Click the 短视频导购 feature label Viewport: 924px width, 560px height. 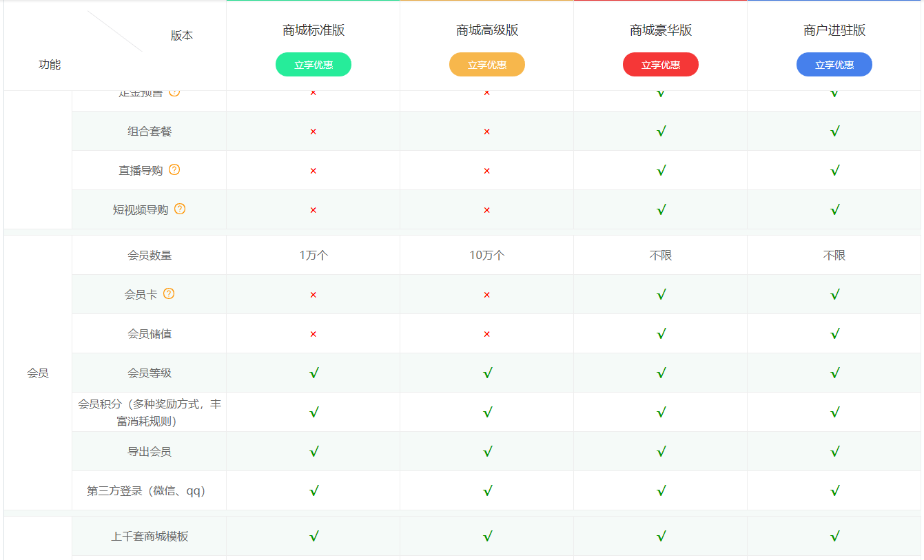(x=141, y=210)
